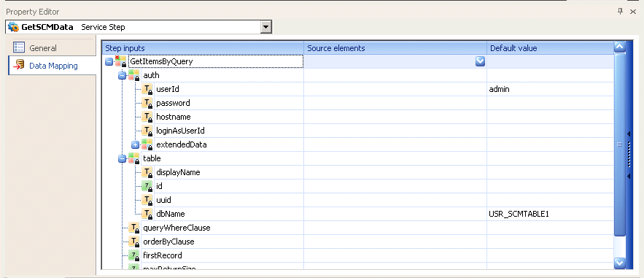
Task: Select the Data Mapping tab
Action: 52,65
